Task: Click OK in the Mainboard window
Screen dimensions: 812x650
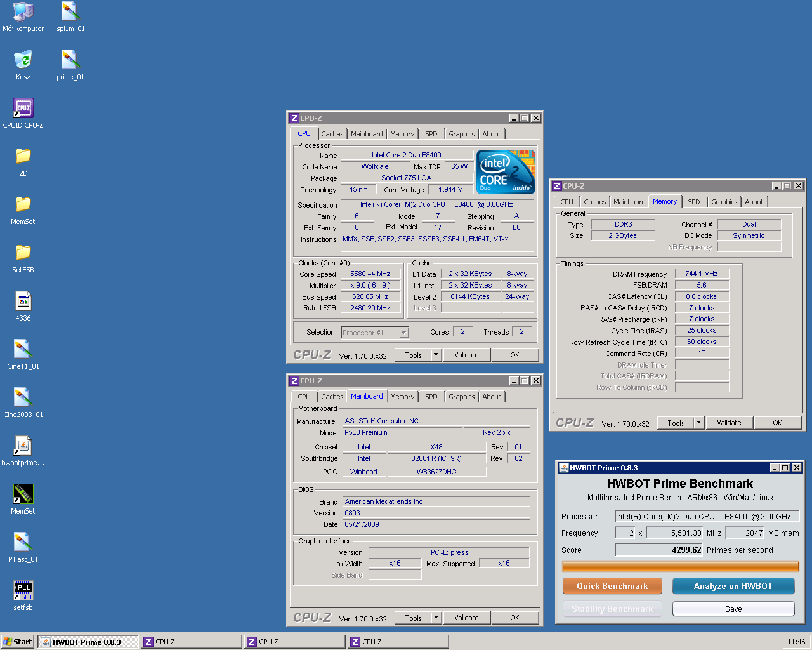Action: 515,618
